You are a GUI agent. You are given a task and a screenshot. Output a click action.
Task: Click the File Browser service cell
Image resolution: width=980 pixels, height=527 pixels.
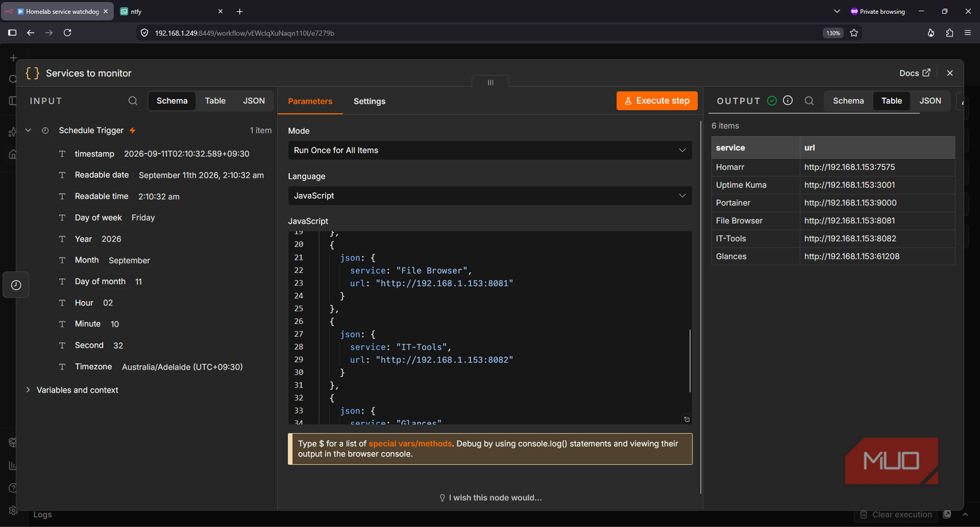(x=755, y=221)
